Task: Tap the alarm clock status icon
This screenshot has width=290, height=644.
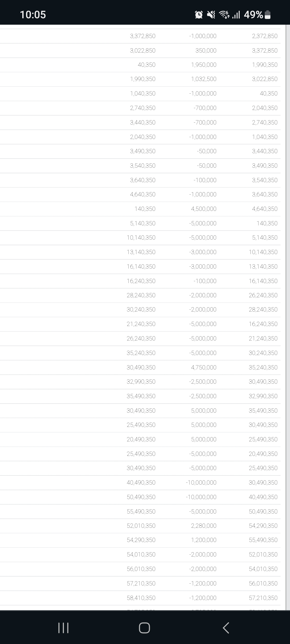Action: (199, 14)
